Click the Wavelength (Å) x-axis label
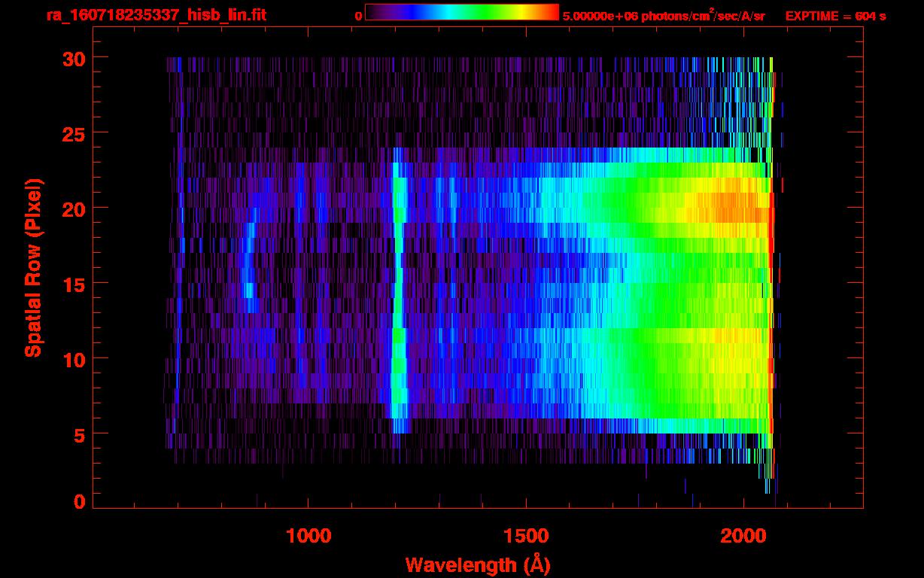The width and height of the screenshot is (924, 578). (477, 564)
